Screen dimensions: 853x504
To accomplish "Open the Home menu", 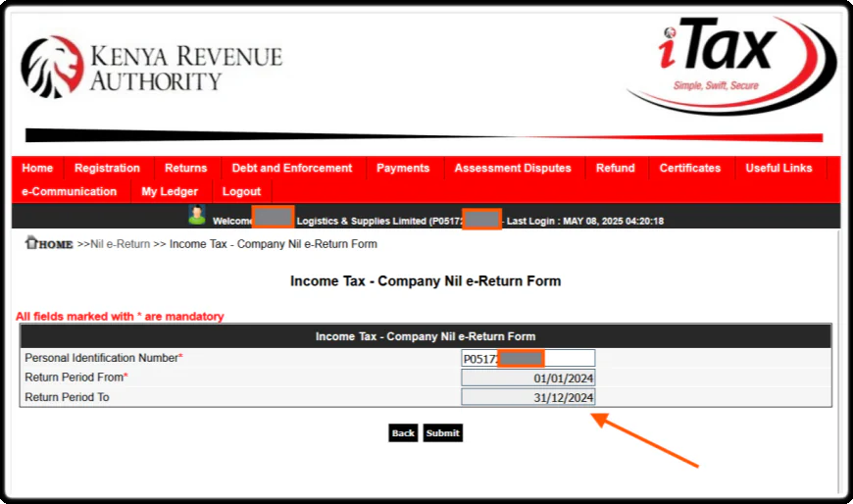I will click(37, 169).
